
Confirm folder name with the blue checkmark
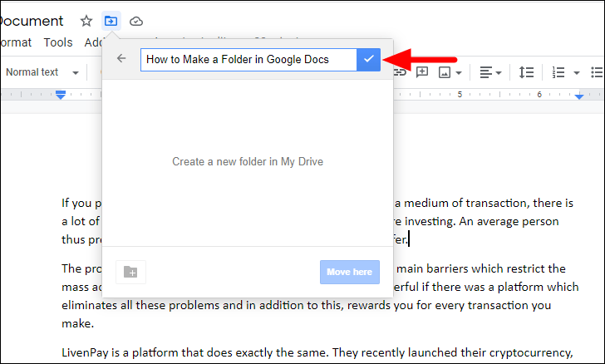[368, 60]
